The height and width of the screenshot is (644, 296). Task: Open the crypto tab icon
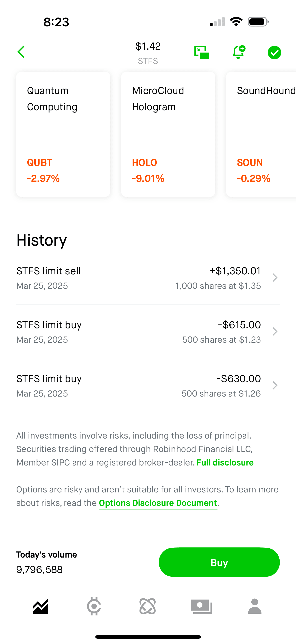[x=94, y=606]
